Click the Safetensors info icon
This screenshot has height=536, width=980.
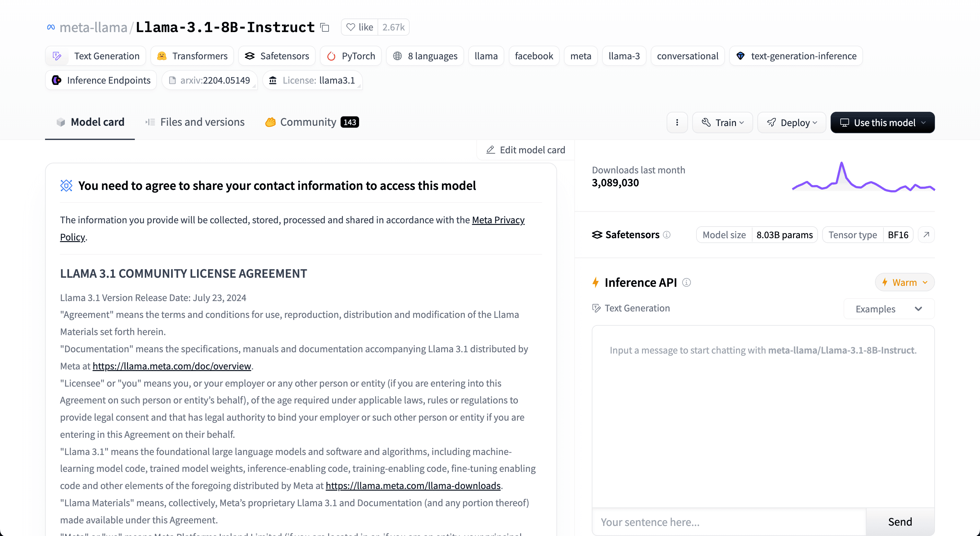(x=667, y=235)
